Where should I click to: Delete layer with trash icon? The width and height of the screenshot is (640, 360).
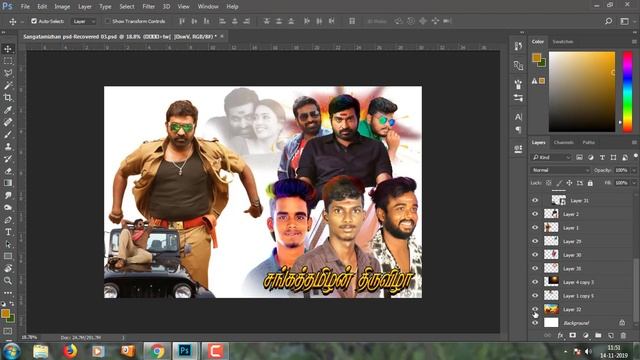coord(623,336)
